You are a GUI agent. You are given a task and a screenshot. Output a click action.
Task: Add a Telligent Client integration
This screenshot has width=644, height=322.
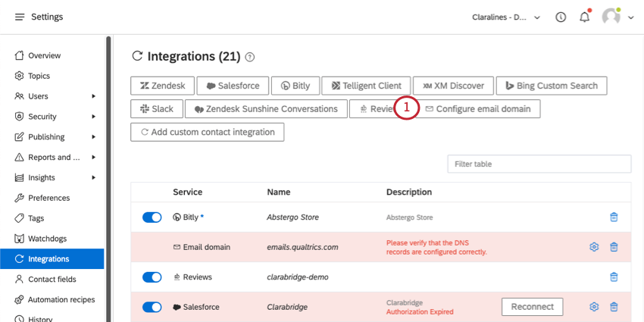[367, 86]
